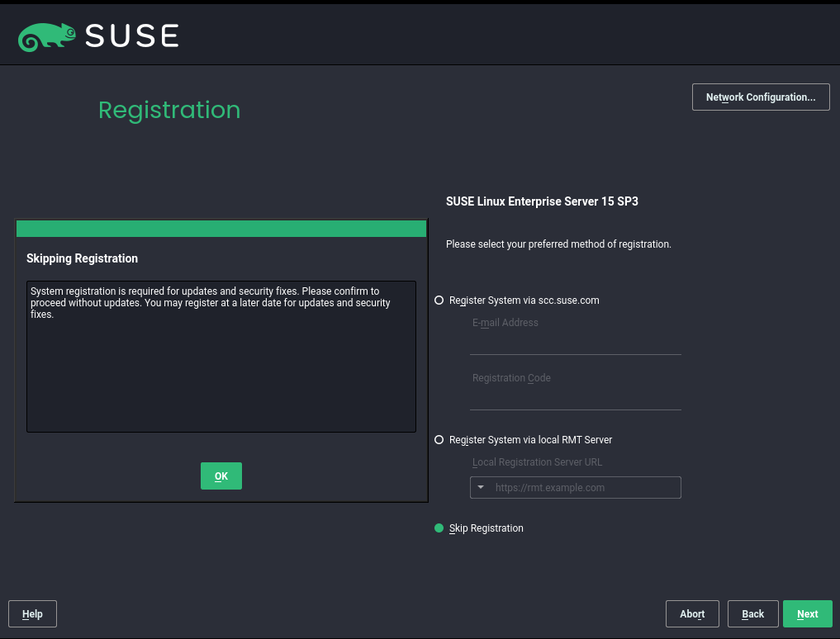Click the E-mail Address field
The width and height of the screenshot is (840, 639).
tap(576, 344)
